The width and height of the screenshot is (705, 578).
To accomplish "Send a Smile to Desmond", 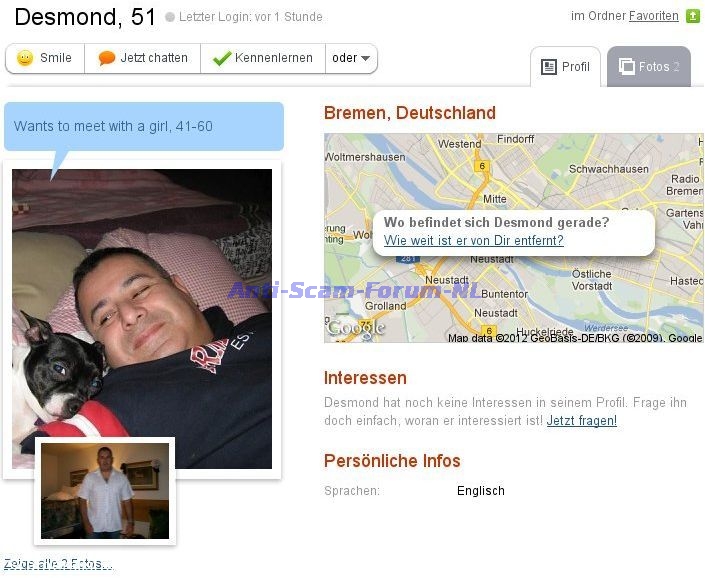I will coord(45,58).
